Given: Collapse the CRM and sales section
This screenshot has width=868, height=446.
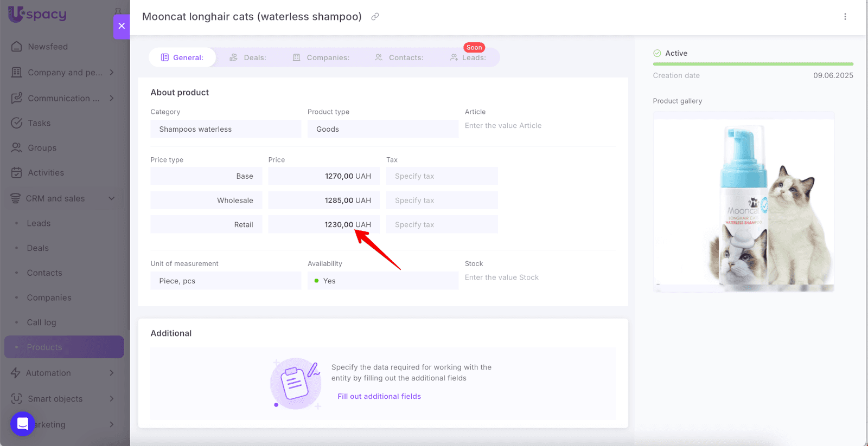Looking at the screenshot, I should coord(111,198).
